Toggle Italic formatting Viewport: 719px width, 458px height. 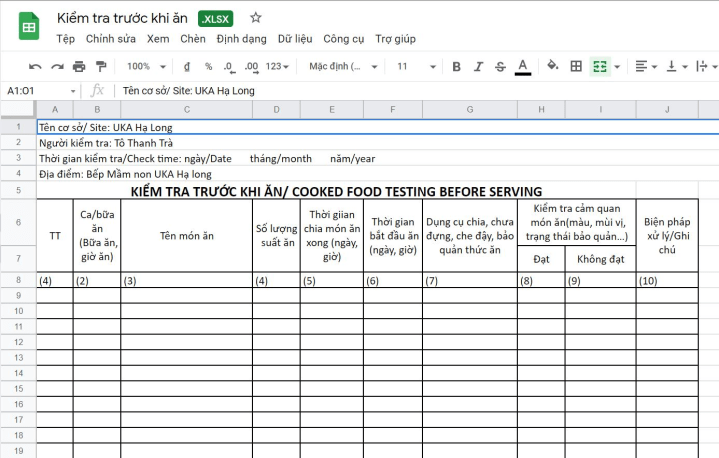478,67
